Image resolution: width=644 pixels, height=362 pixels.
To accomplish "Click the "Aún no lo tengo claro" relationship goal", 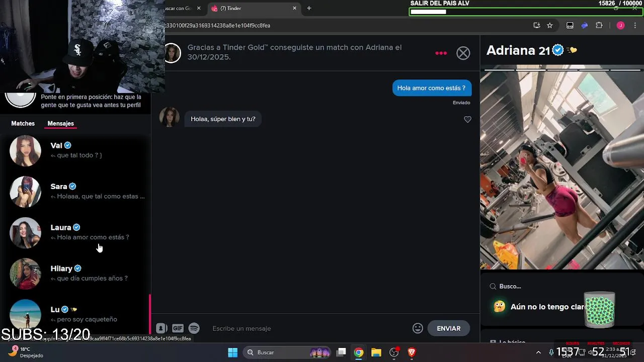I will pos(547,307).
